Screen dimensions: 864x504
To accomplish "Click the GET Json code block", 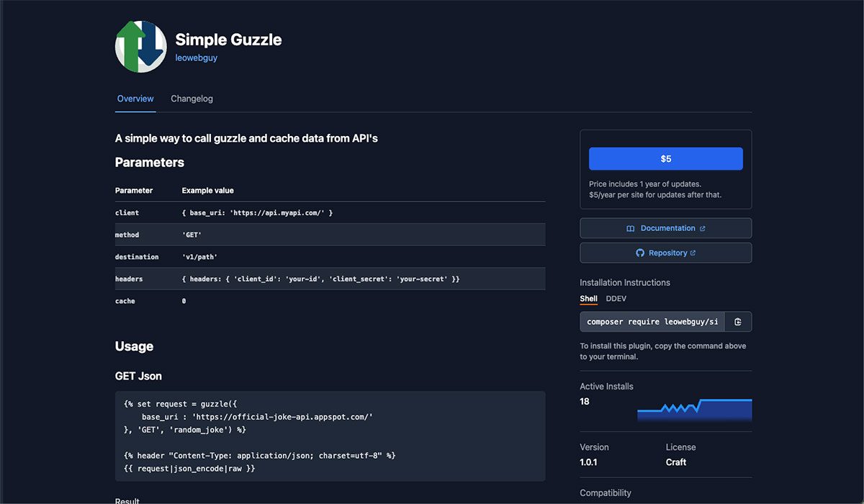I will coord(330,436).
